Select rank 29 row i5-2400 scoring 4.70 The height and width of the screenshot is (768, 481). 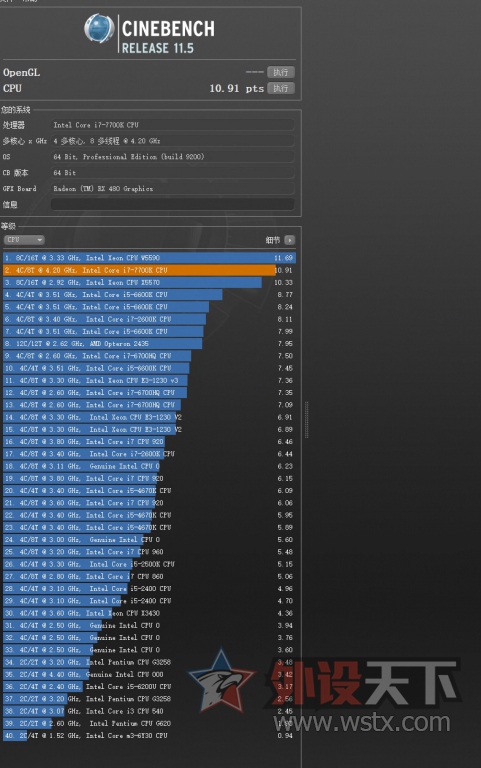click(x=149, y=600)
